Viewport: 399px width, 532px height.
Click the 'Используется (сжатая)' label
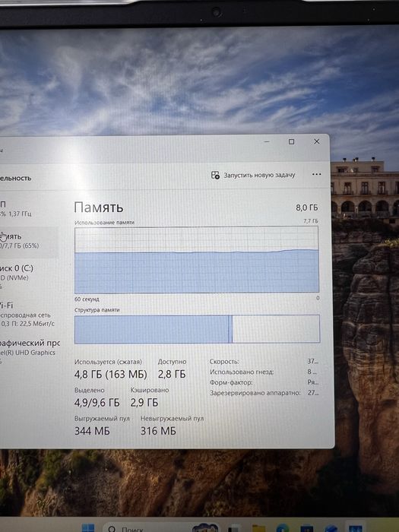[108, 362]
